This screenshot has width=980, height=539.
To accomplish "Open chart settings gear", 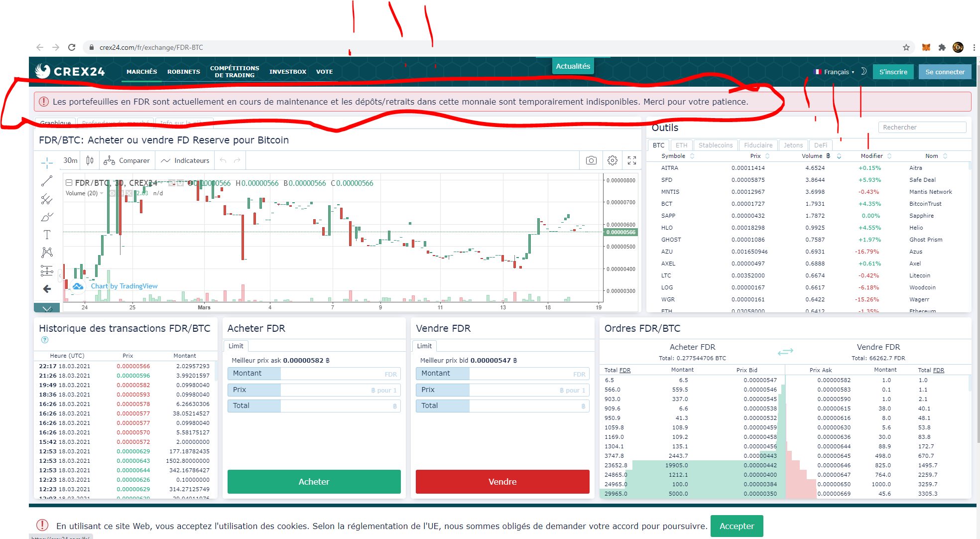I will (x=612, y=160).
